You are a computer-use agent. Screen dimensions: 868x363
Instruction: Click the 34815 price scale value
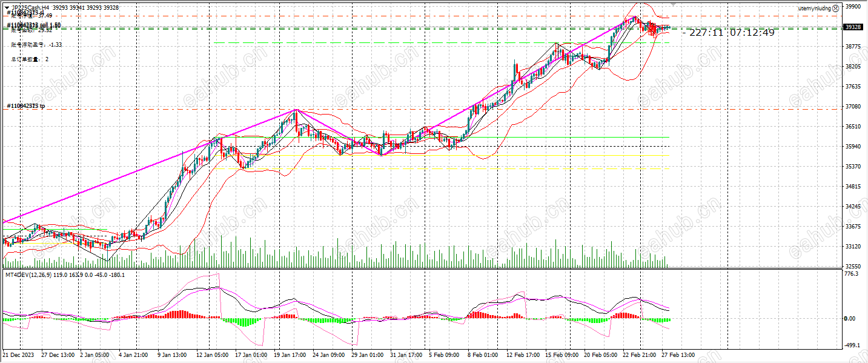coord(853,186)
